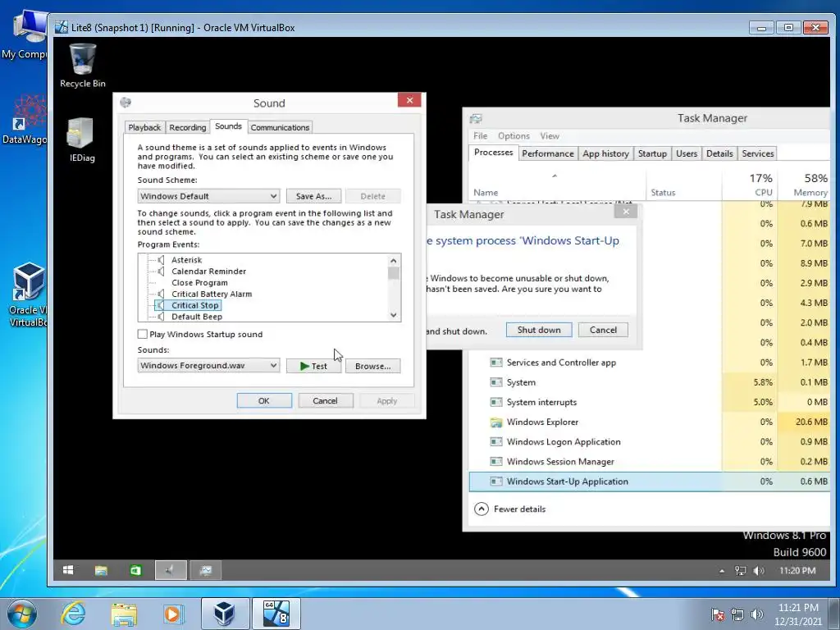Image resolution: width=840 pixels, height=630 pixels.
Task: Click OK in the Sound dialog
Action: (264, 400)
